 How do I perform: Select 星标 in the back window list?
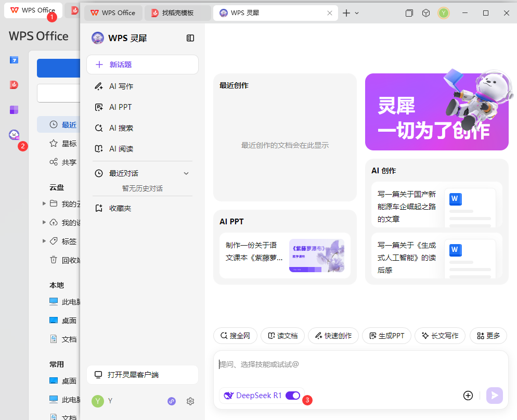pyautogui.click(x=59, y=144)
